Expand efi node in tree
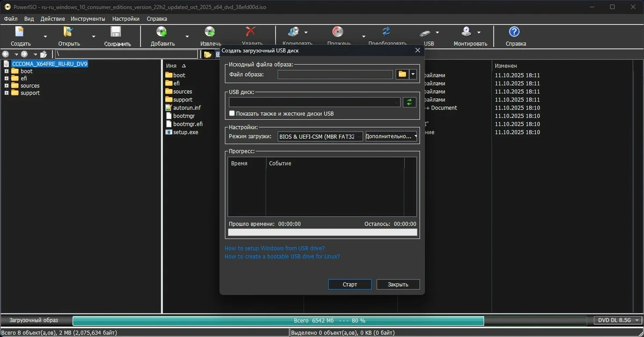 6,78
